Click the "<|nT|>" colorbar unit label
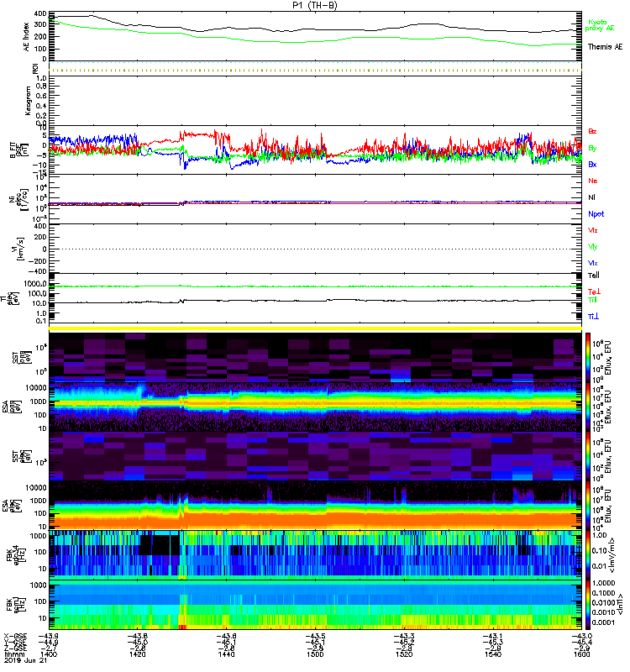This screenshot has height=672, width=630. [x=620, y=606]
